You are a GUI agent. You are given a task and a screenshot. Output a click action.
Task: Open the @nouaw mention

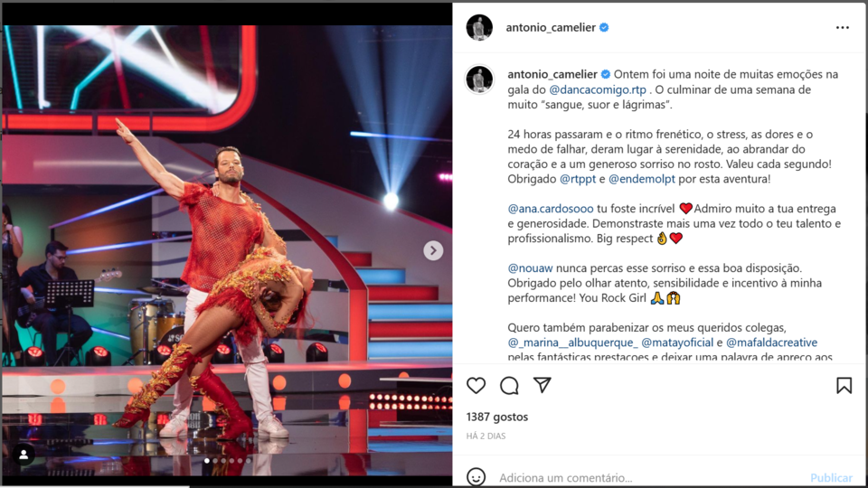point(530,267)
